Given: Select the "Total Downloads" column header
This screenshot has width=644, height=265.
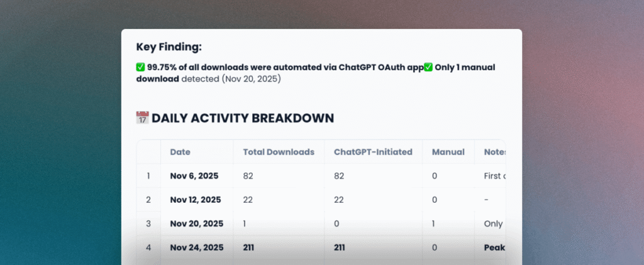Looking at the screenshot, I should pyautogui.click(x=278, y=152).
